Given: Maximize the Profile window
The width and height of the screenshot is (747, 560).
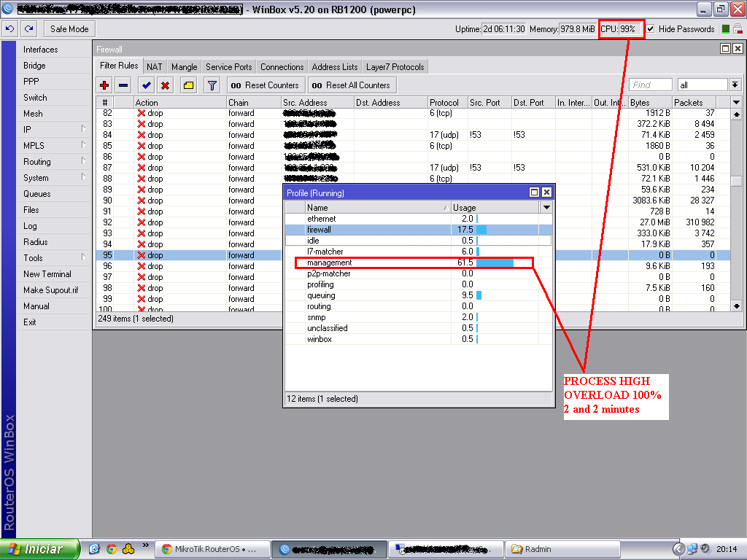Looking at the screenshot, I should [535, 192].
